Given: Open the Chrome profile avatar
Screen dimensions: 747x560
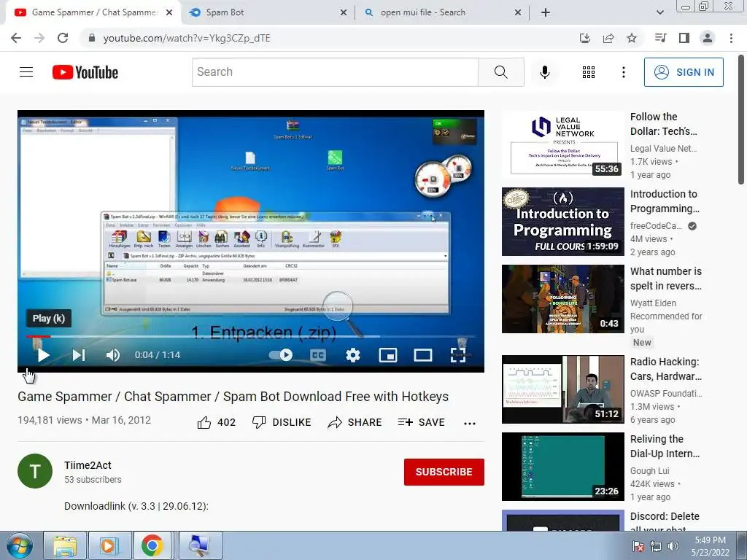Looking at the screenshot, I should [708, 38].
